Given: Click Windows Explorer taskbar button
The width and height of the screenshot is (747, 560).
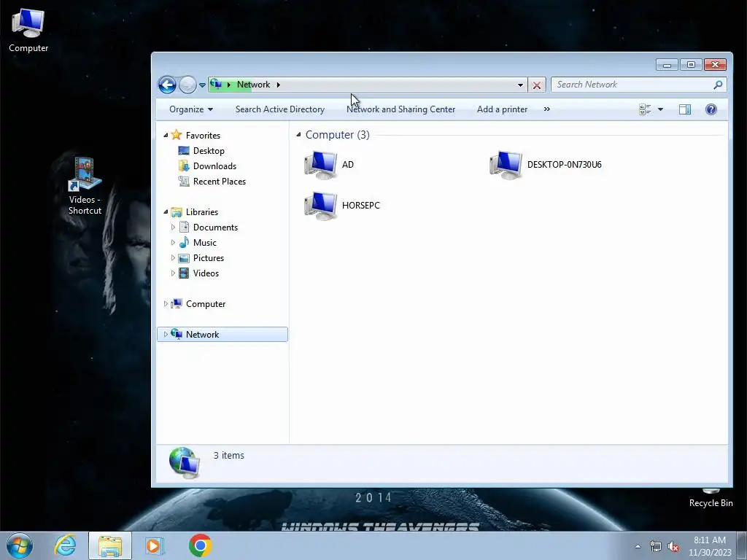Looking at the screenshot, I should click(x=110, y=545).
